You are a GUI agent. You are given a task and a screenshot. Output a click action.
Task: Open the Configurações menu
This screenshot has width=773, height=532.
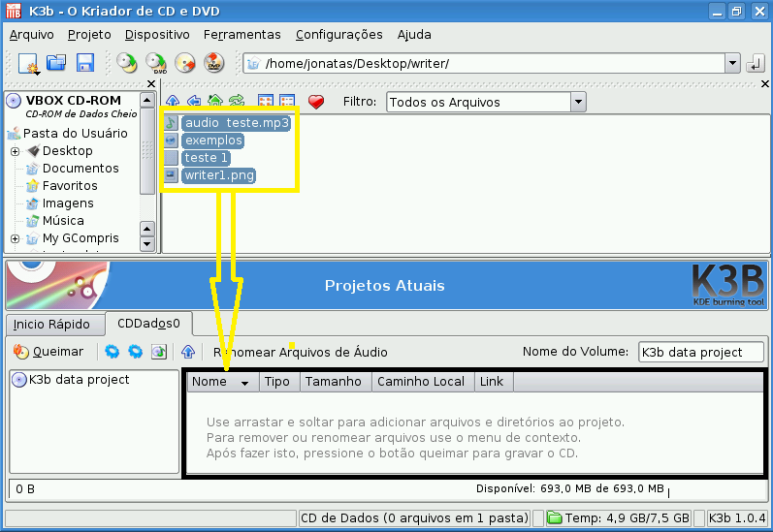point(339,35)
